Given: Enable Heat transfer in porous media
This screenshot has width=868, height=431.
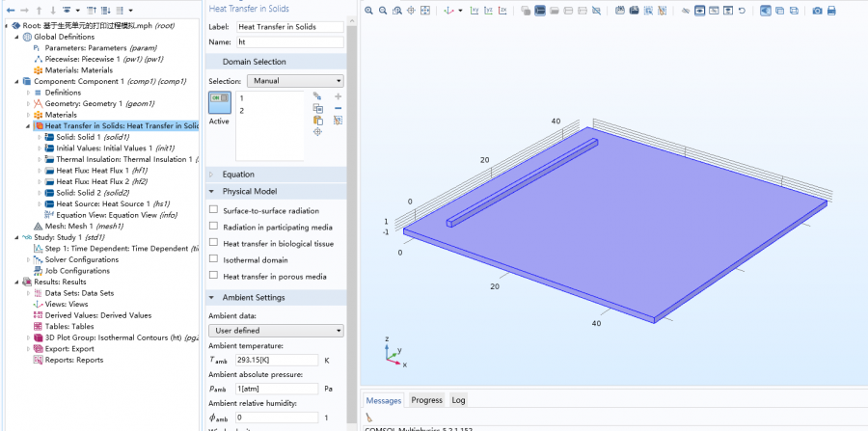Looking at the screenshot, I should [214, 276].
